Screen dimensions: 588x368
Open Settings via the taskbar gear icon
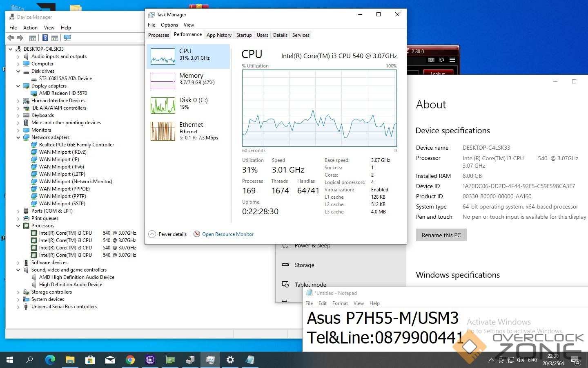click(x=230, y=360)
